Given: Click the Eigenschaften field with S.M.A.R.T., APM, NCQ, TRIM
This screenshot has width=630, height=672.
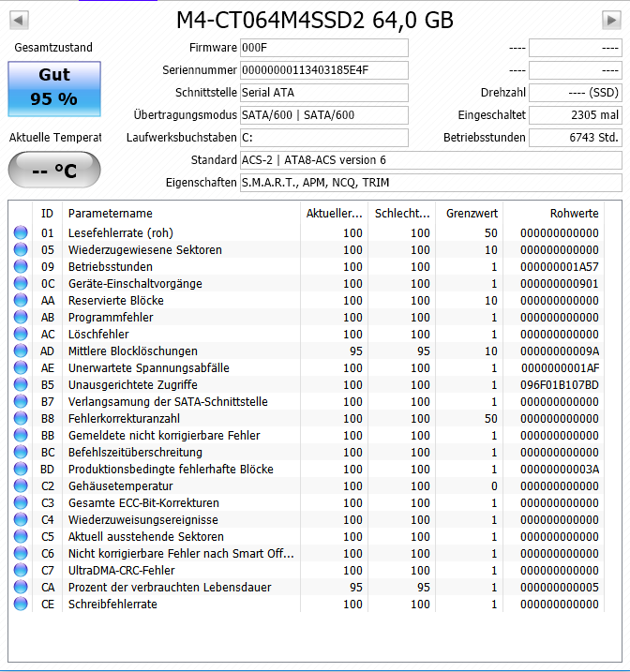Looking at the screenshot, I should pyautogui.click(x=430, y=183).
